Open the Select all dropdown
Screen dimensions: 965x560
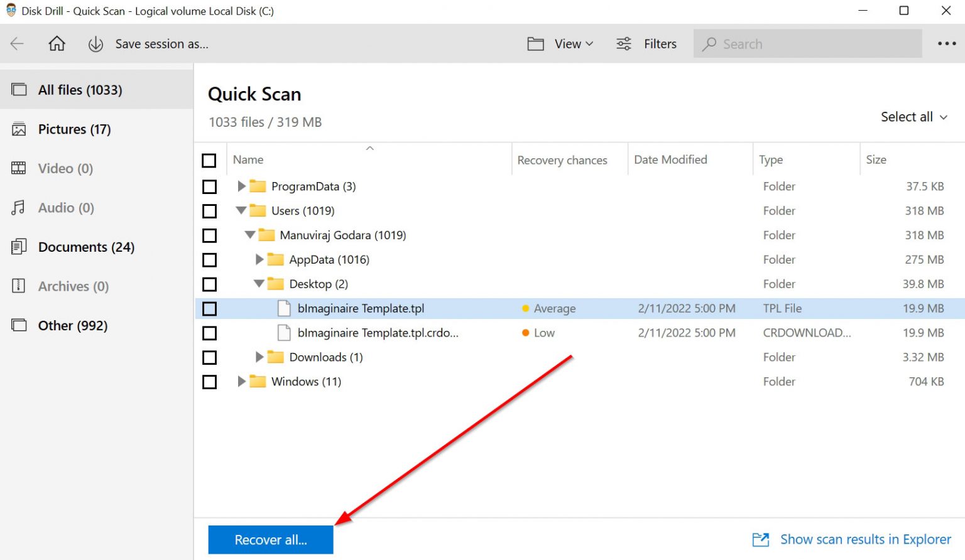point(914,117)
